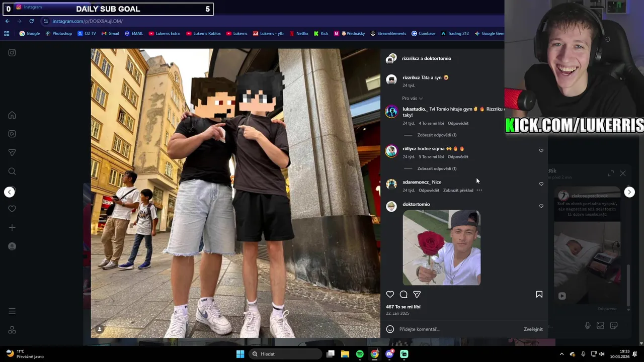Open File Explorer from the taskbar
Viewport: 644px width, 362px height.
click(x=345, y=354)
